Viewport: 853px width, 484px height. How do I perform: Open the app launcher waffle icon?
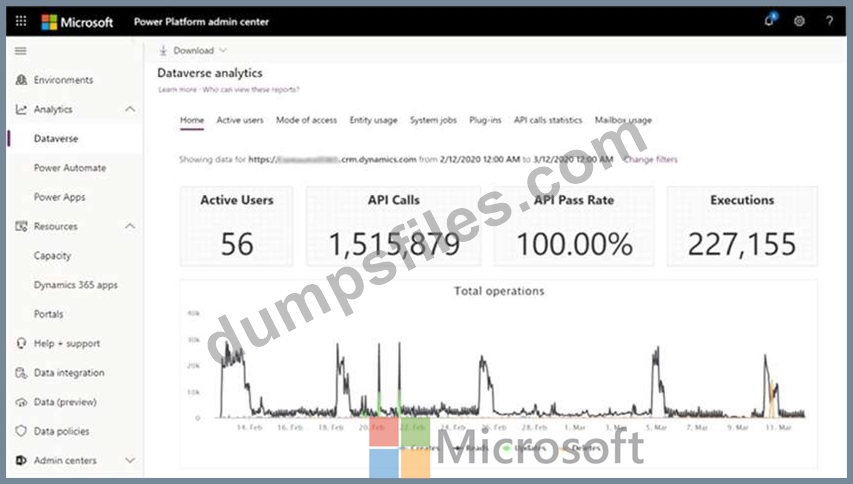coord(21,21)
